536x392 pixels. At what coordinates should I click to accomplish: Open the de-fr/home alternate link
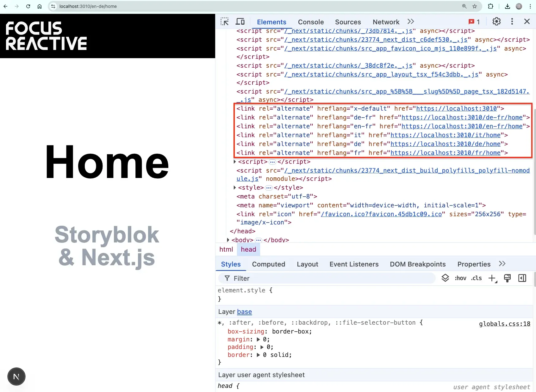(x=462, y=117)
